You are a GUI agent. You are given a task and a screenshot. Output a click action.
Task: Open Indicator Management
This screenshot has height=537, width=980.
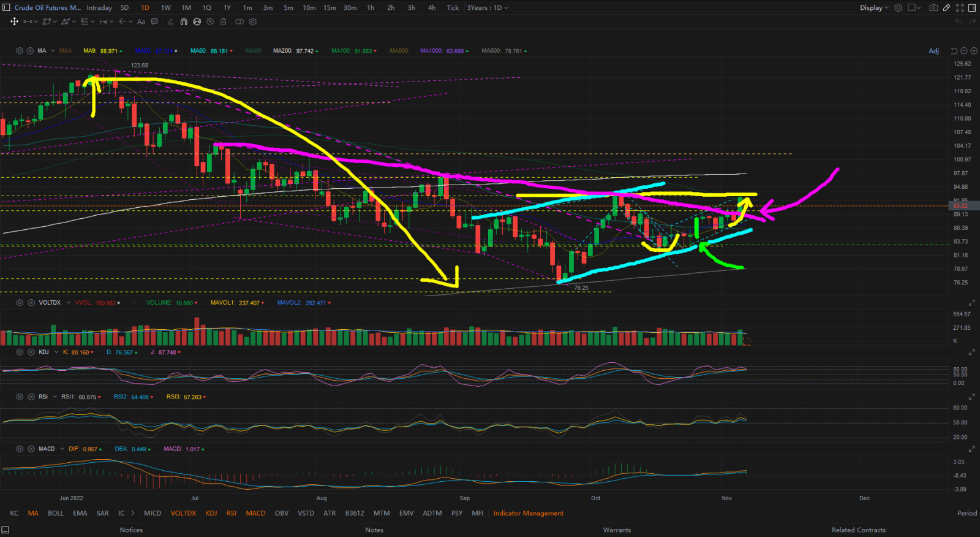tap(528, 513)
